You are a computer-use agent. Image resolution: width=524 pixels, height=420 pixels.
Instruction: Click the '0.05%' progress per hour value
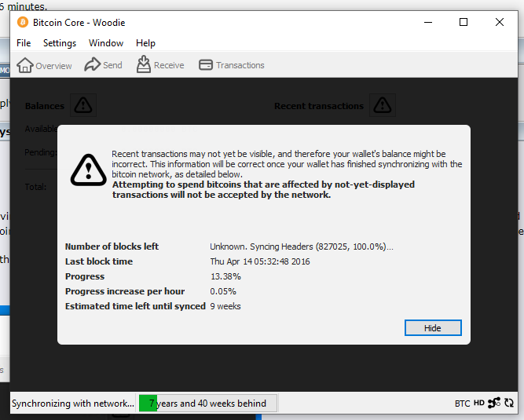click(223, 291)
